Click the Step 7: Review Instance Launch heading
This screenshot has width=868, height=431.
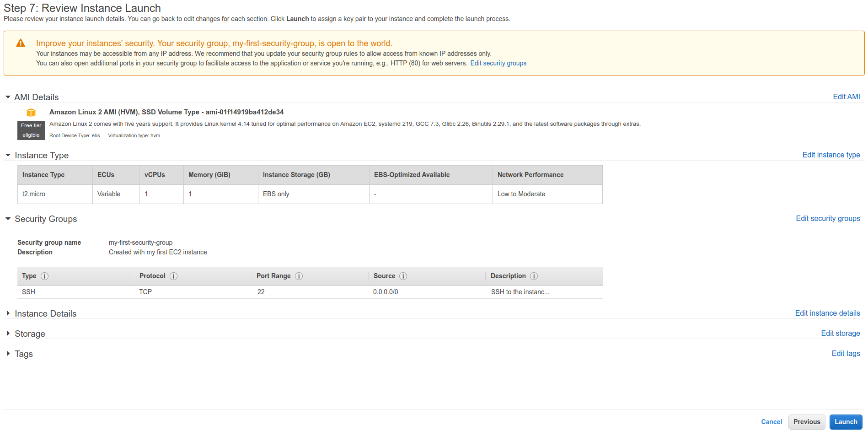point(82,8)
